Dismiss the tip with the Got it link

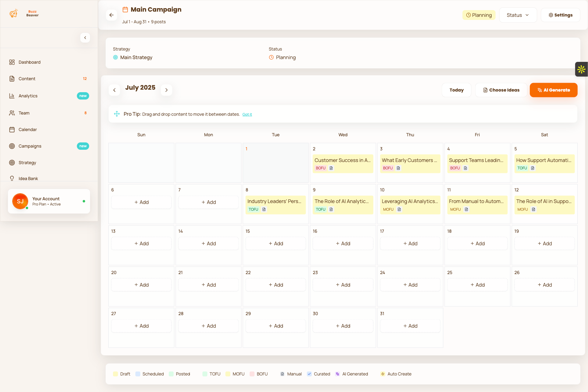point(247,115)
